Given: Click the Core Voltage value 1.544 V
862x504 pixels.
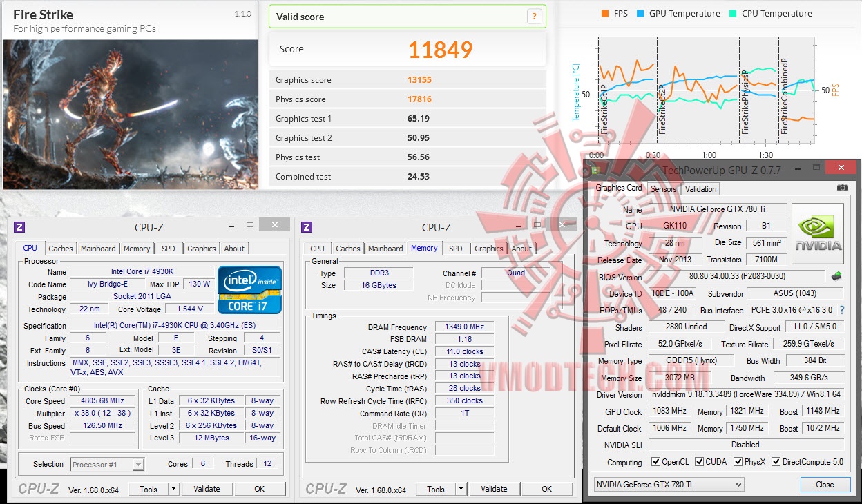Looking at the screenshot, I should point(189,309).
